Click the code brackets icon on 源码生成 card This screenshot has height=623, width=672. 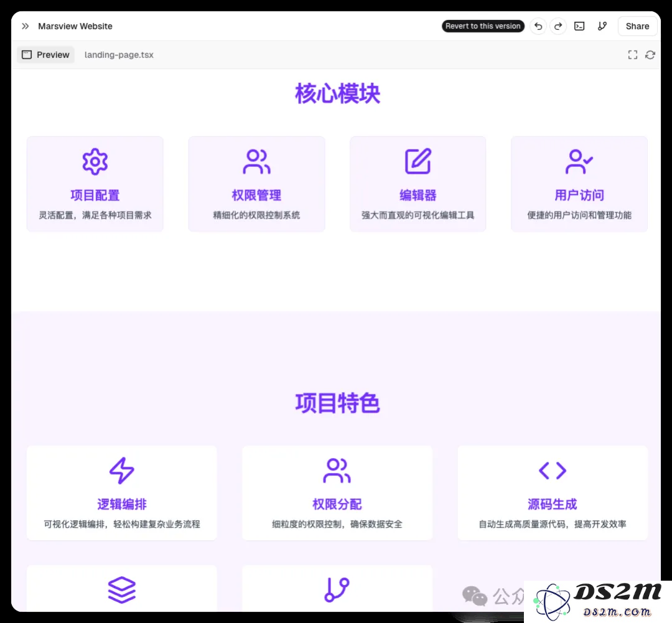pyautogui.click(x=553, y=471)
